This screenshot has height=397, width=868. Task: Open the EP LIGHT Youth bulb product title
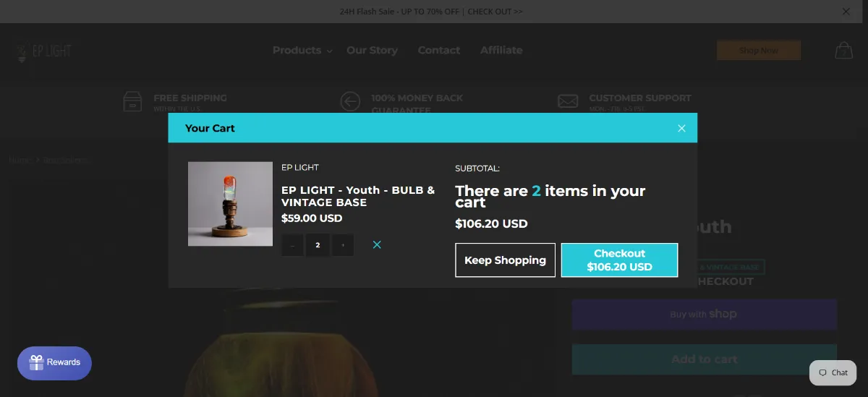point(358,196)
